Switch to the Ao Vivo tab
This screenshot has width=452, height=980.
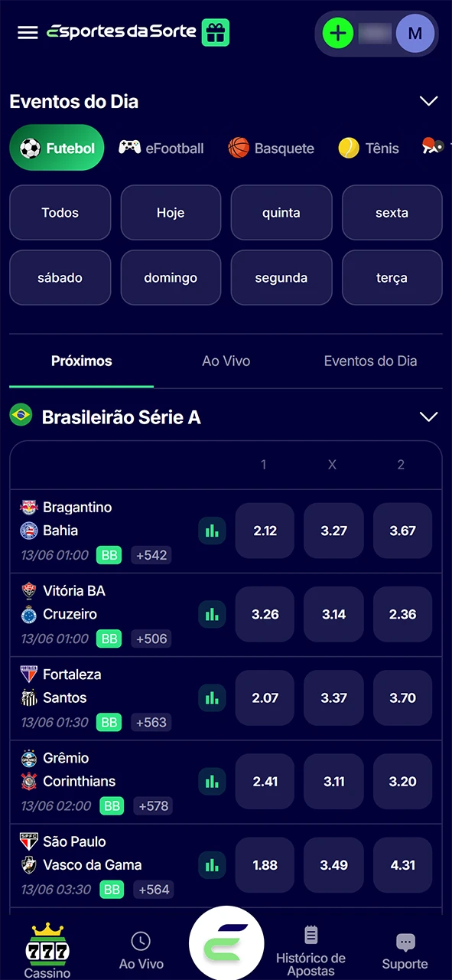[226, 361]
